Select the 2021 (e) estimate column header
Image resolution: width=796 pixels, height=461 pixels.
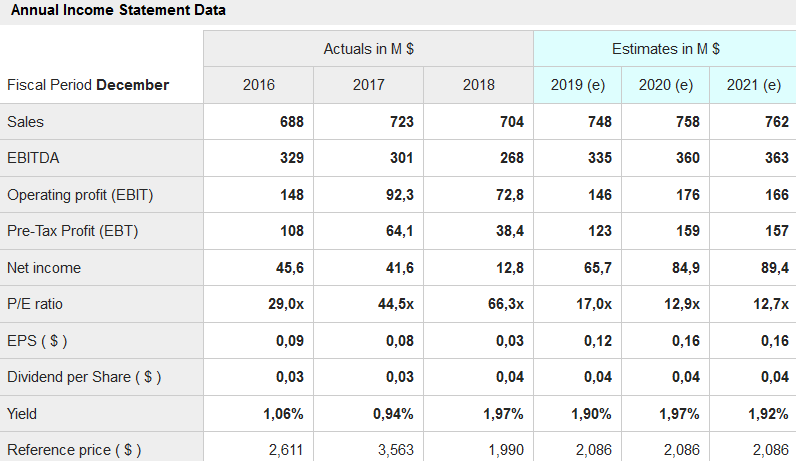tap(753, 85)
